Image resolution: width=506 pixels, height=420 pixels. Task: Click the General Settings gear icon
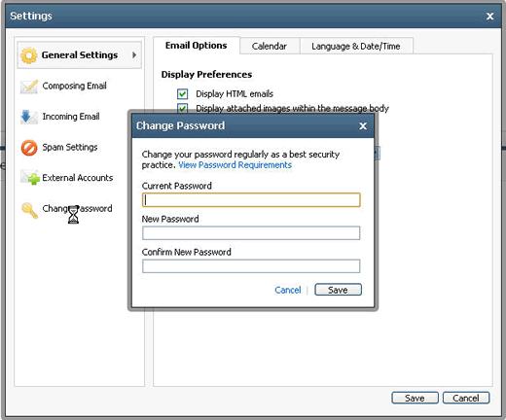[x=28, y=55]
